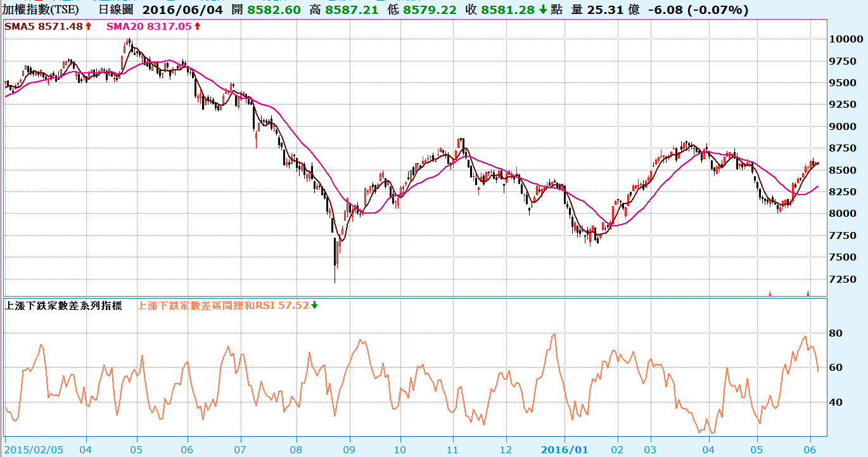Click the red up arrow beside SMA5
Image resolution: width=868 pixels, height=457 pixels.
[x=88, y=26]
